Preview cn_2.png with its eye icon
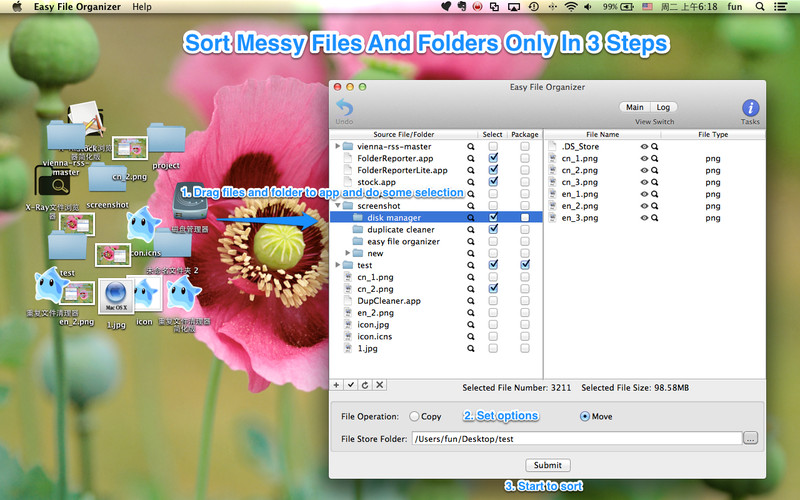 tap(644, 170)
